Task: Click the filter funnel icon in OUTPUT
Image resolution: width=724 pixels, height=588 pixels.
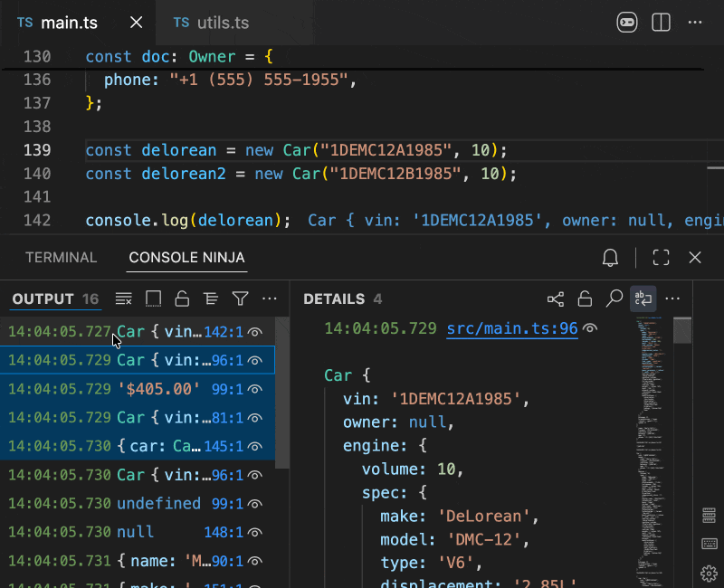Action: tap(240, 299)
